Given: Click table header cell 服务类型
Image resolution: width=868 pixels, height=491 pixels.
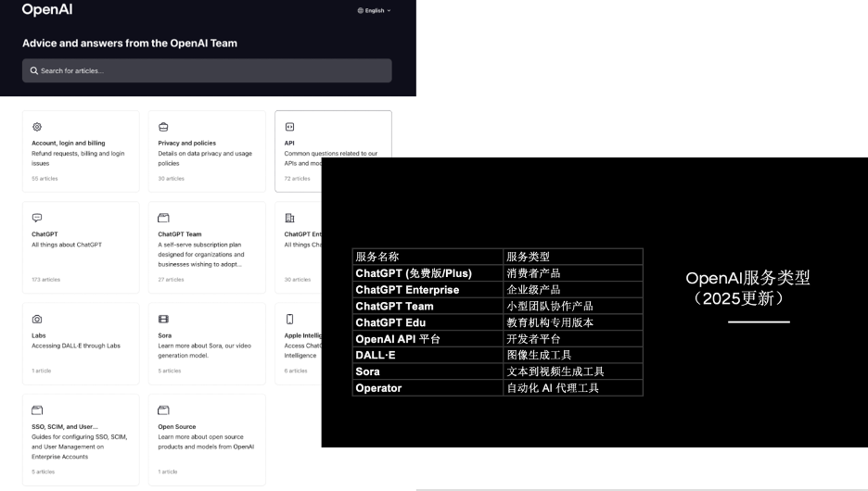Looking at the screenshot, I should coord(573,257).
